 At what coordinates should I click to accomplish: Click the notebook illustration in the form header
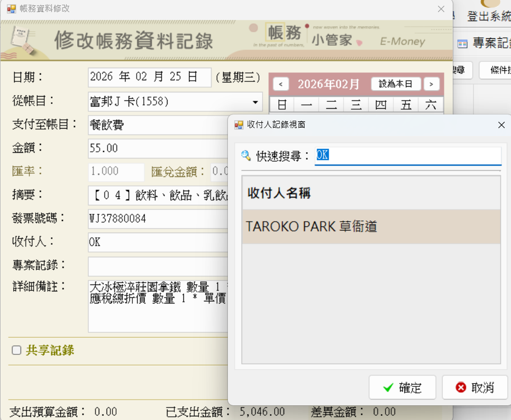point(21,40)
